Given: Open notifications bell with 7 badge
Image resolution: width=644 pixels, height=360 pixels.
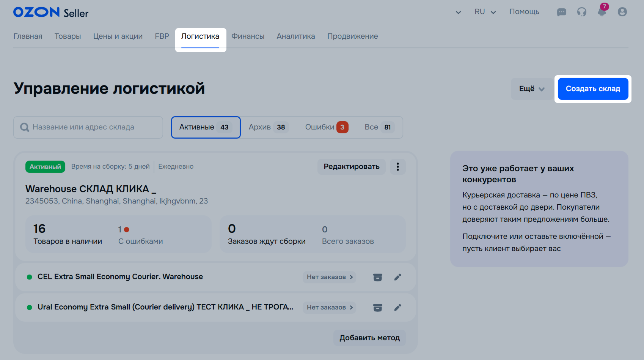Looking at the screenshot, I should coord(602,11).
